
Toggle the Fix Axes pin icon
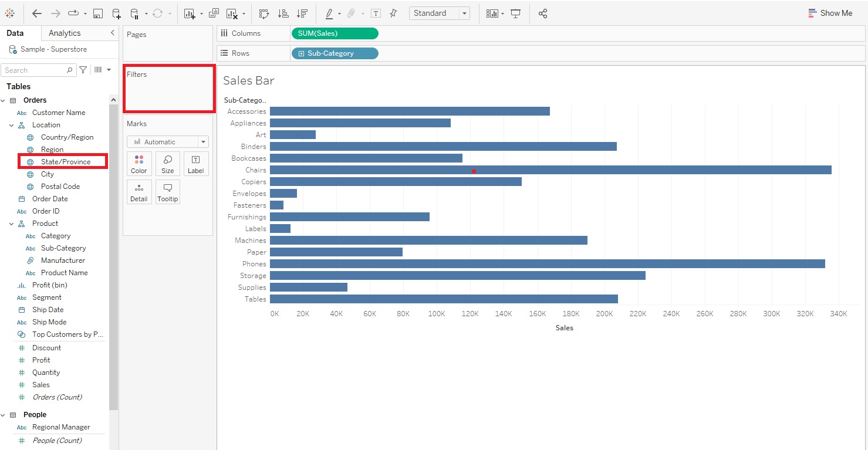coord(393,13)
